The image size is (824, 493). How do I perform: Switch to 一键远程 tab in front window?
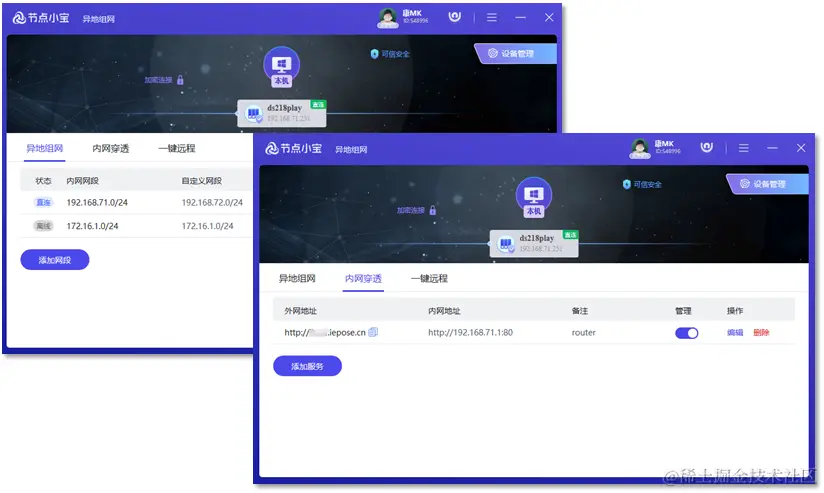[x=429, y=279]
